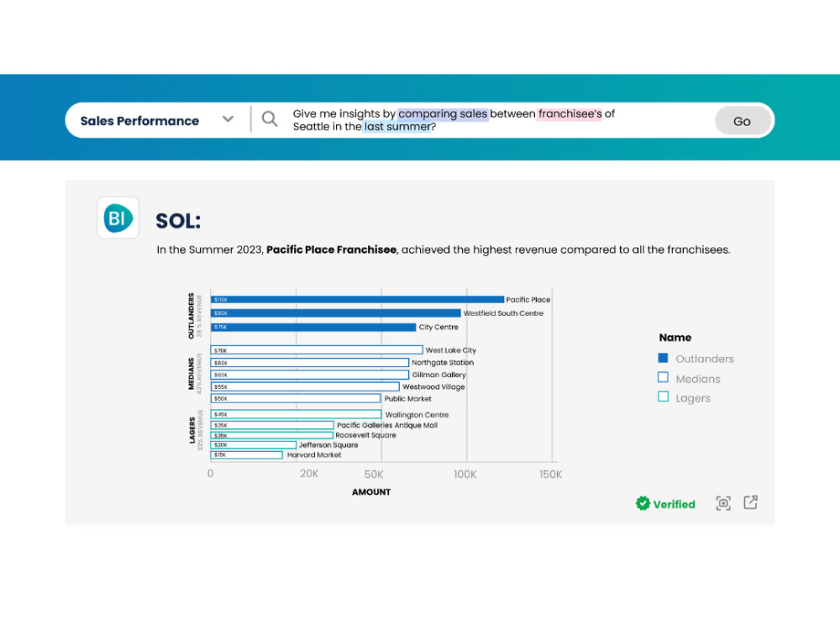Expand the Sales Performance dropdown chevron
This screenshot has width=840, height=630.
pos(228,119)
